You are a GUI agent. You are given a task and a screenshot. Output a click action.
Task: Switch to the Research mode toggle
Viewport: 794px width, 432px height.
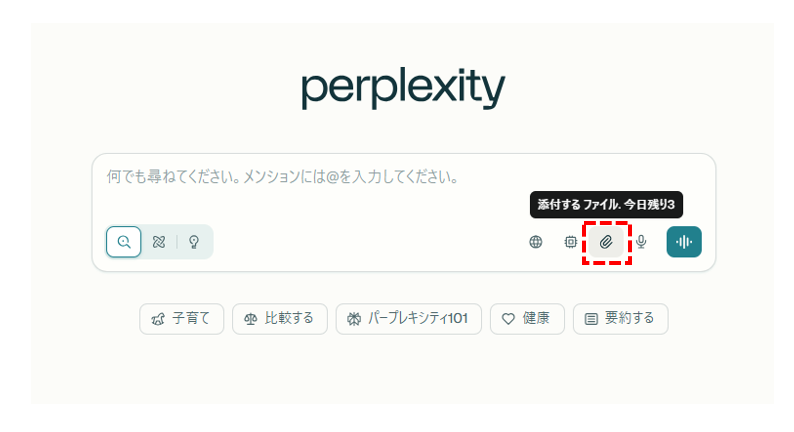click(x=158, y=242)
